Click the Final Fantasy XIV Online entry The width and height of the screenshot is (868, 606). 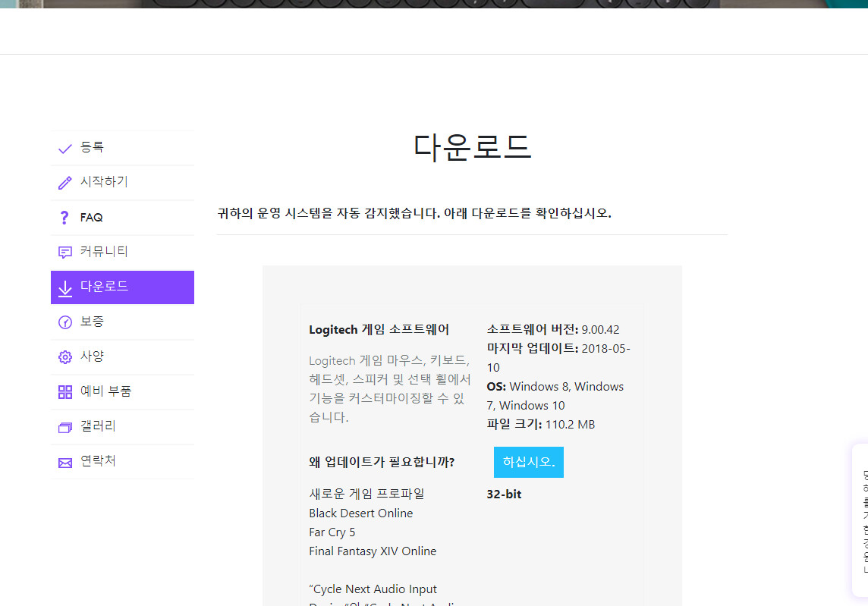click(372, 551)
